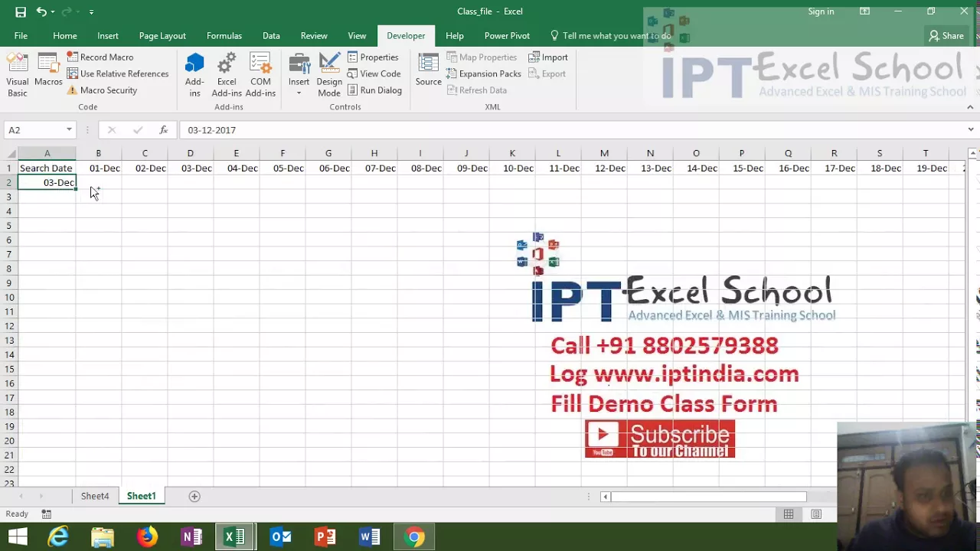This screenshot has height=551, width=980.
Task: Switch to the Data tab
Action: [x=271, y=36]
